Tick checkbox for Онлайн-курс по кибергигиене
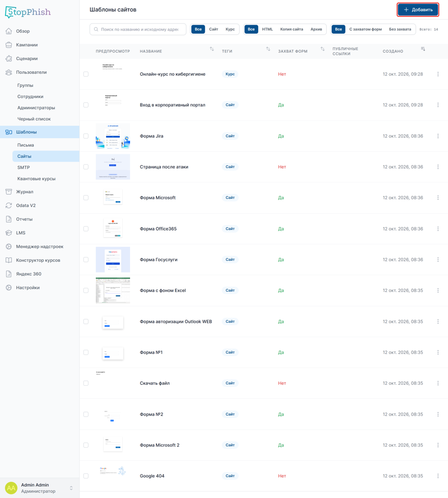The height and width of the screenshot is (498, 448). click(86, 74)
